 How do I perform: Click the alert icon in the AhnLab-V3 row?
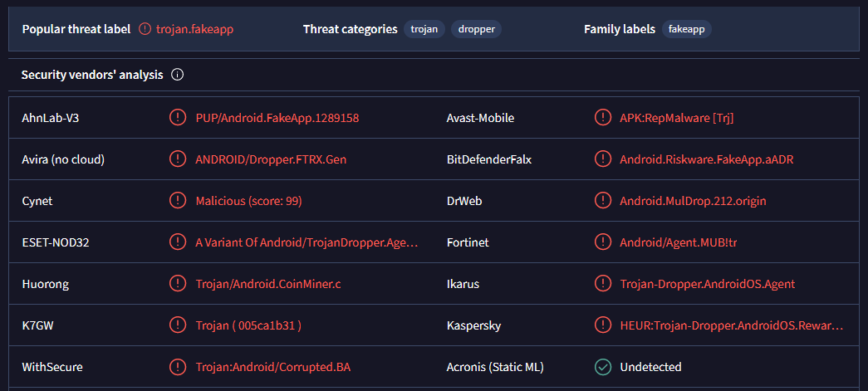[177, 117]
